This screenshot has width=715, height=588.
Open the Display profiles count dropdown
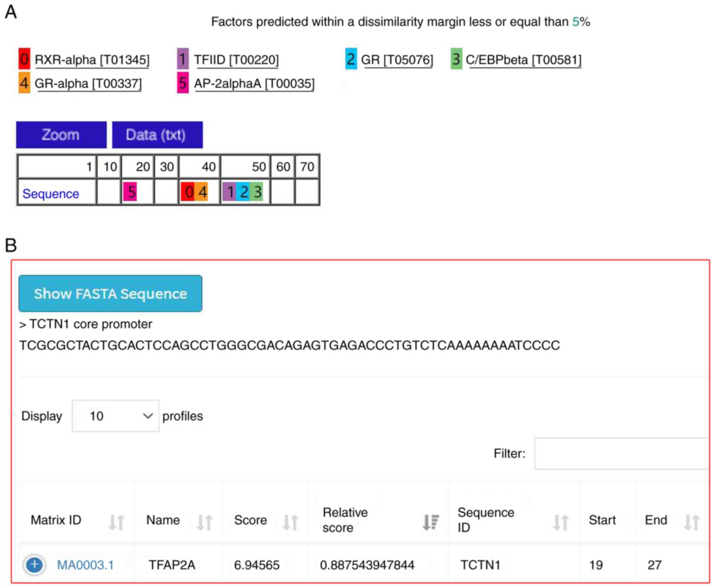[x=115, y=416]
